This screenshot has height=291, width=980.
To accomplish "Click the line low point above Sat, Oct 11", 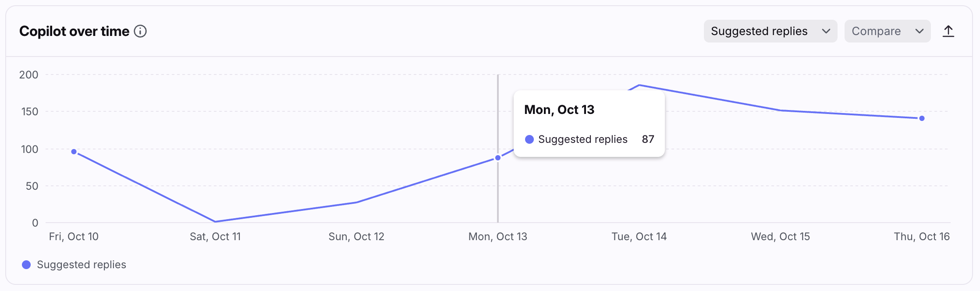I will click(x=215, y=221).
